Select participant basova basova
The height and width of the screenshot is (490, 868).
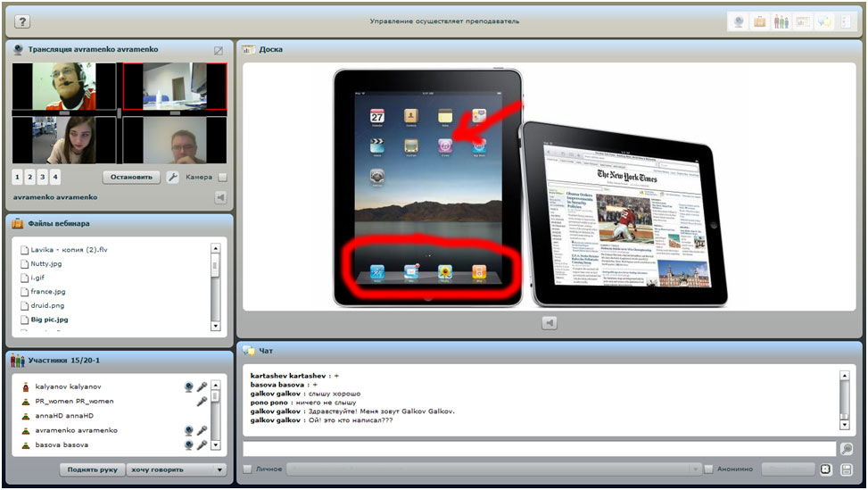coord(62,444)
